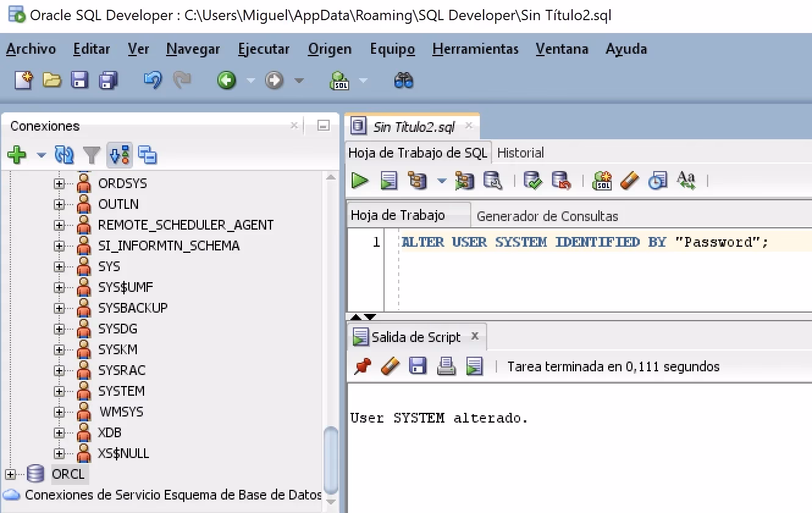812x513 pixels.
Task: Click the Forward navigation arrow
Action: (274, 80)
